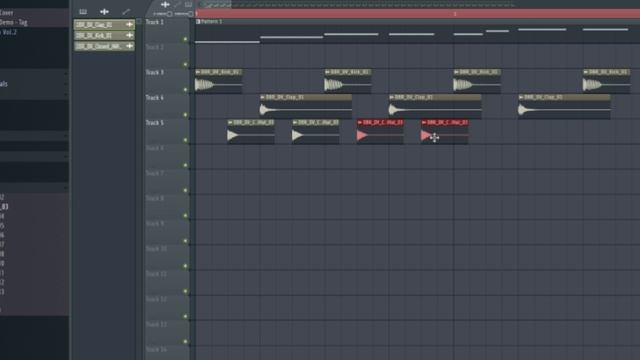Screen dimensions: 640x360
Task: Select the pencil icon atop the picker panel
Action: (x=126, y=12)
